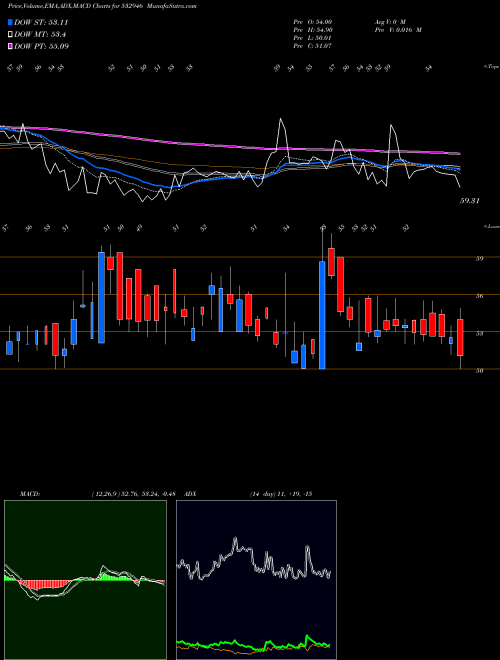Open the green MACD indicator chart
The image size is (500, 660).
pos(85,580)
